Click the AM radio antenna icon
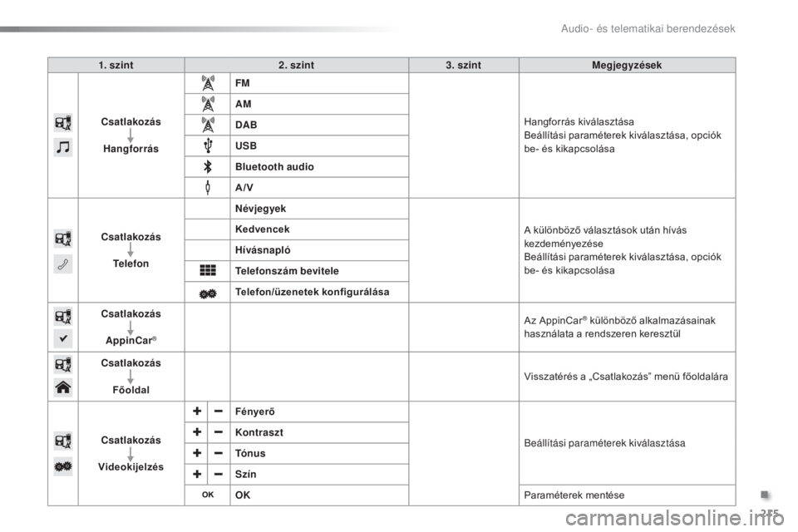Image resolution: width=798 pixels, height=532 pixels. point(208,104)
